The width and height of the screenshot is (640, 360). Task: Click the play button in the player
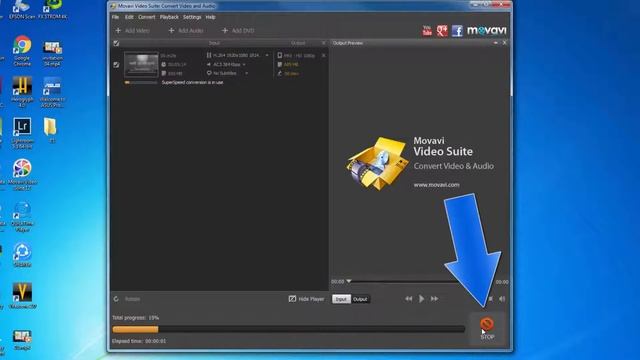point(422,299)
